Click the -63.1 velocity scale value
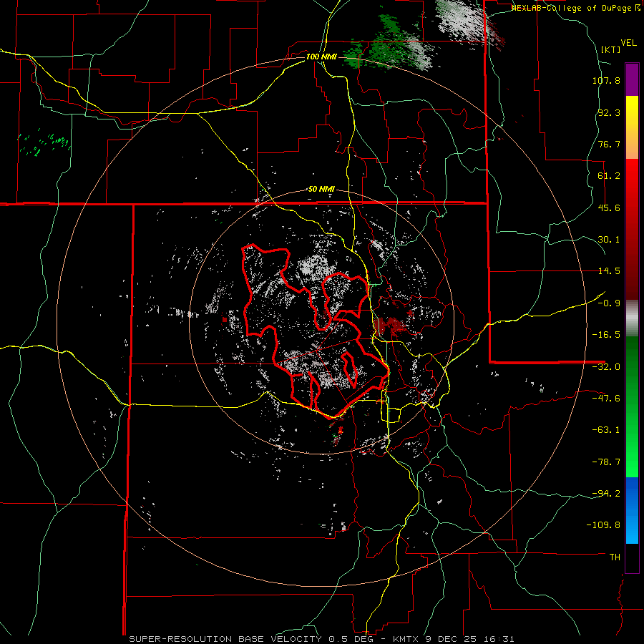 [x=606, y=430]
